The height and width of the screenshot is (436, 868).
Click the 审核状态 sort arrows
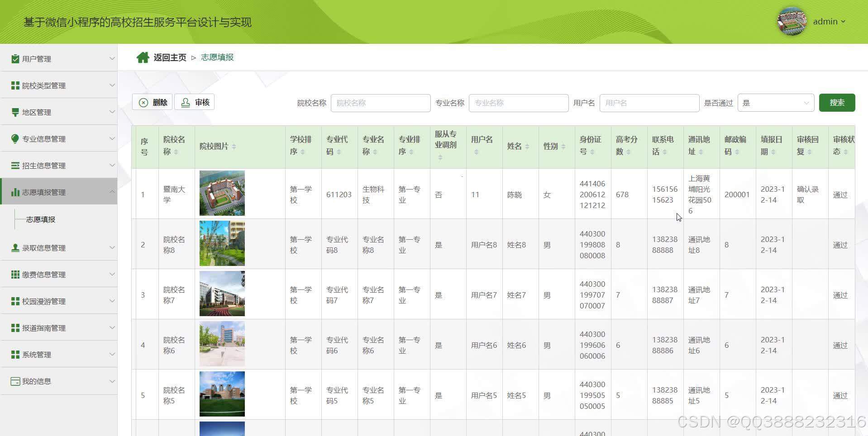(x=845, y=152)
